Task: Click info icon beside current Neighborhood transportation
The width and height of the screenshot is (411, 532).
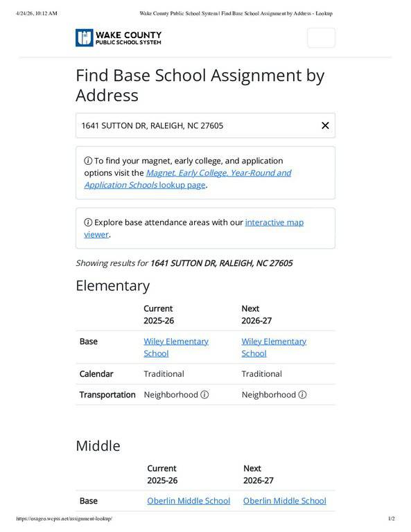Action: click(204, 395)
